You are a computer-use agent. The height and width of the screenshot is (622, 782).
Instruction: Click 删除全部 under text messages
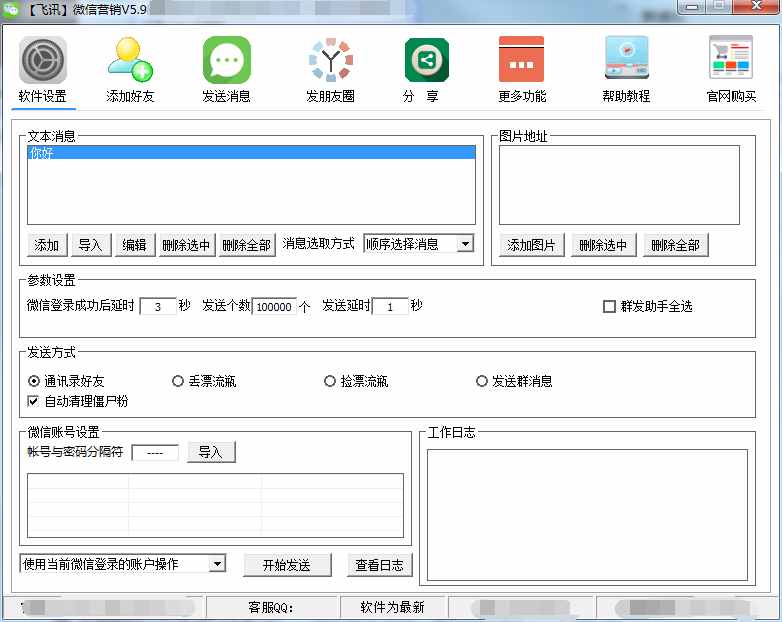coord(246,245)
